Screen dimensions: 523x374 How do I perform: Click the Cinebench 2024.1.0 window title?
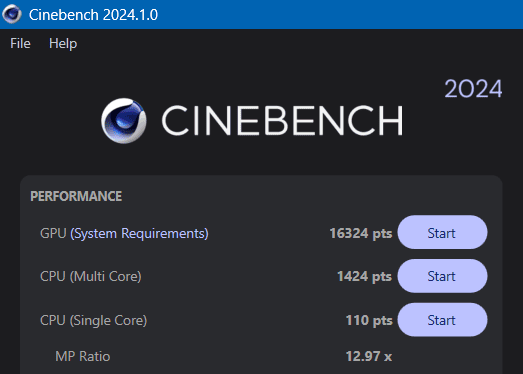click(93, 15)
